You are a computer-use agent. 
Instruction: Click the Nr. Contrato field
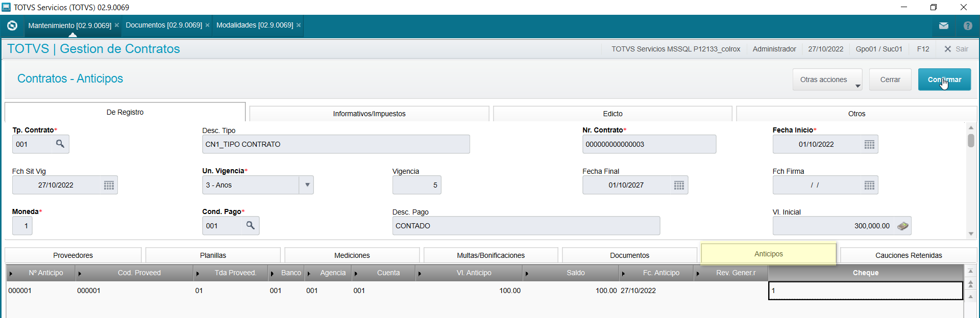click(x=649, y=144)
